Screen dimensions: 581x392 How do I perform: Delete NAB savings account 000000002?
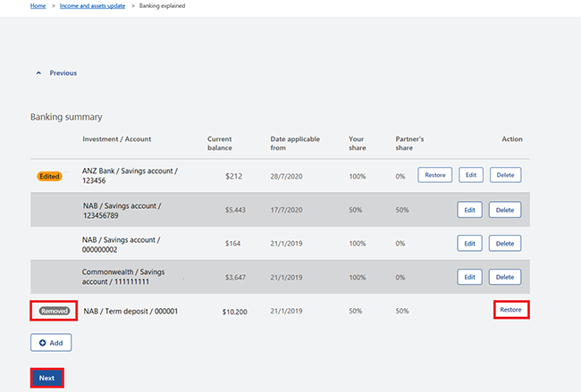[x=505, y=243]
